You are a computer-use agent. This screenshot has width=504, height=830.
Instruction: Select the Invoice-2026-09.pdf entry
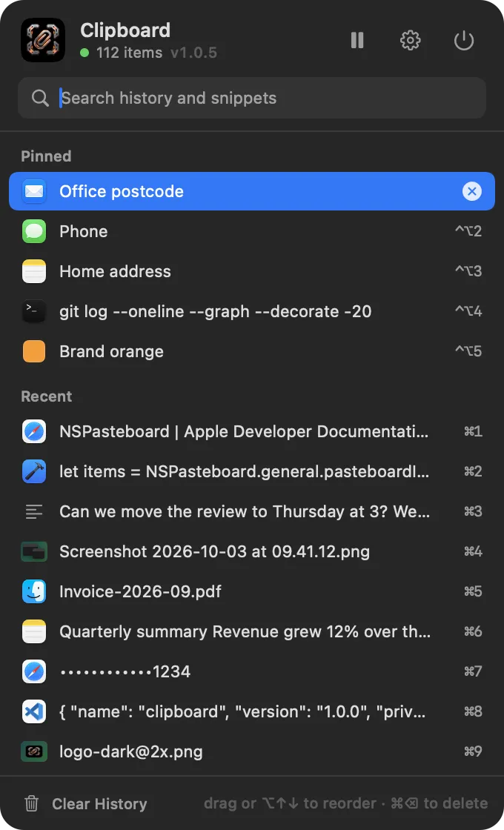[x=252, y=591]
